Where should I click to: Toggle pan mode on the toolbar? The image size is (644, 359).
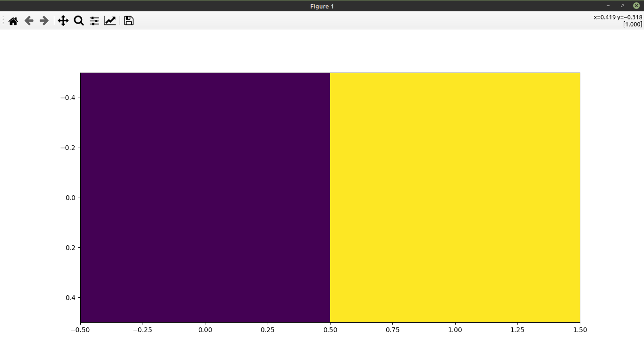click(x=63, y=21)
